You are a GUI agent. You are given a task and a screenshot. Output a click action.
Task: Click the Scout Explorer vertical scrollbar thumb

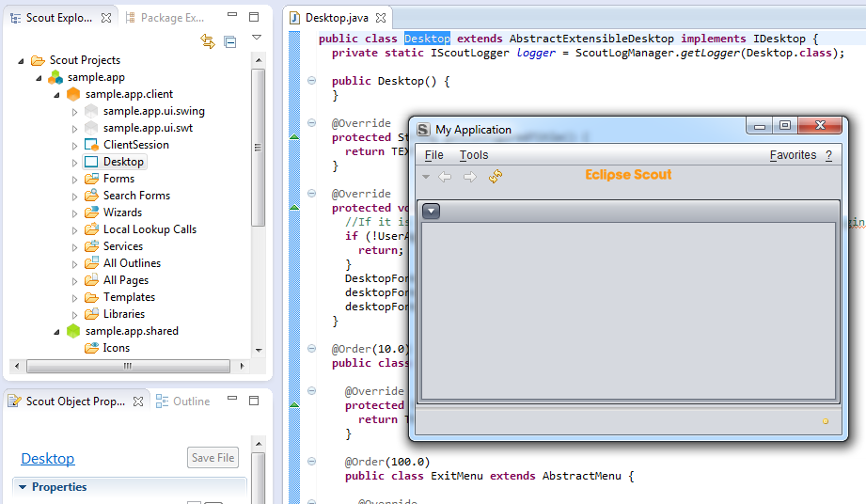point(258,148)
